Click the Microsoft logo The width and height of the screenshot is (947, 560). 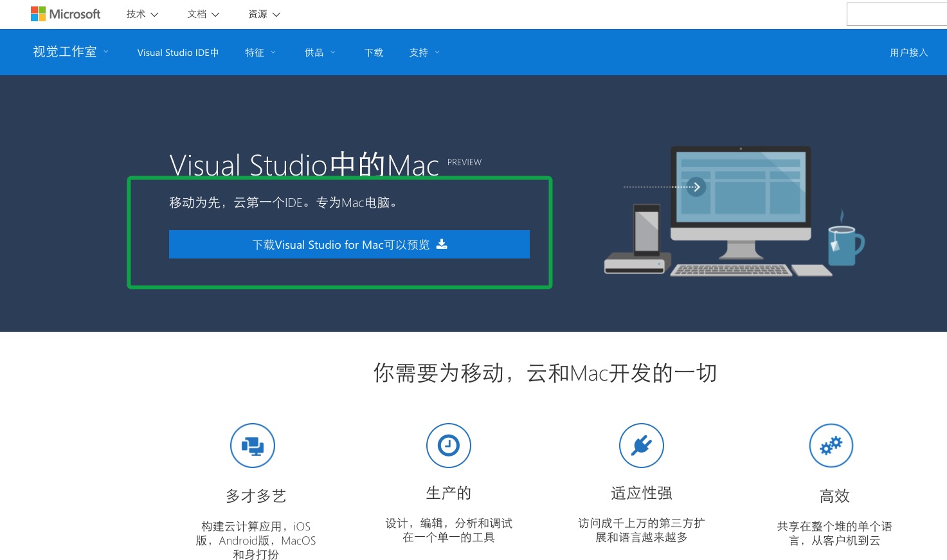[x=66, y=14]
